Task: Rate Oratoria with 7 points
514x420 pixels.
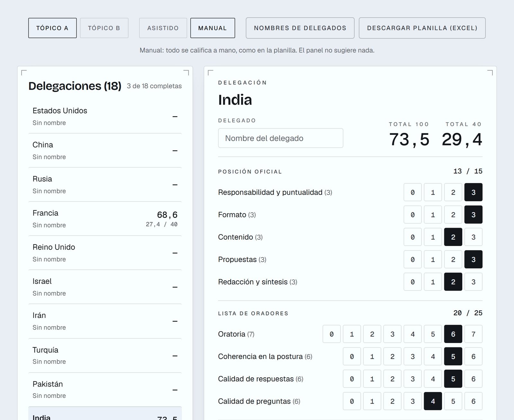Action: click(x=473, y=334)
